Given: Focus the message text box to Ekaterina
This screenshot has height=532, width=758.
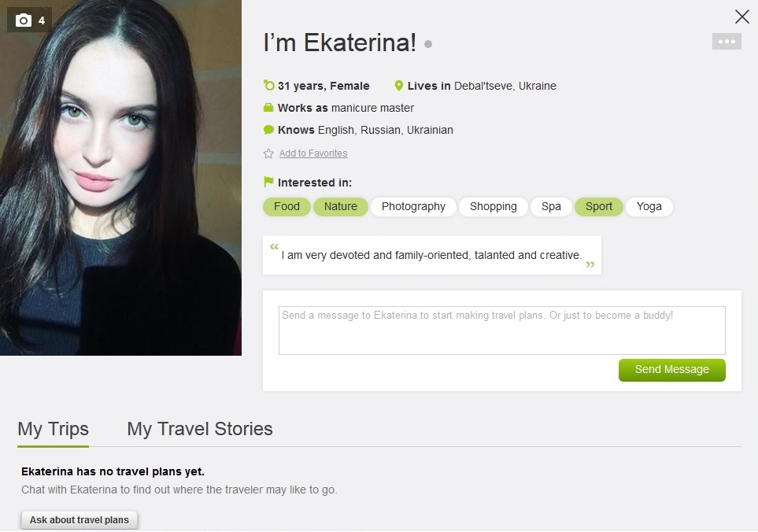Looking at the screenshot, I should click(501, 331).
